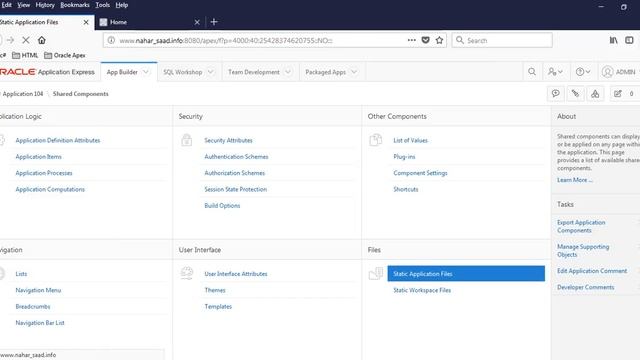Screen dimensions: 640x360
Task: Click the Security lock icon
Action: point(187,140)
